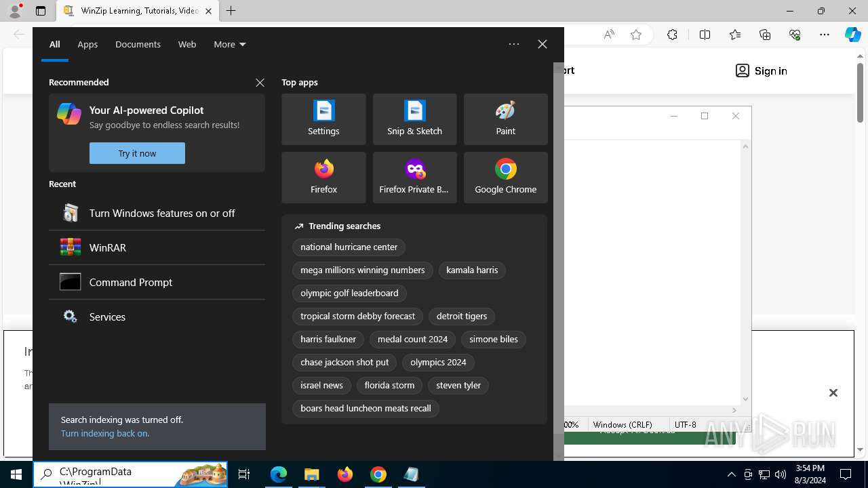Show hidden system tray icons
Image resolution: width=868 pixels, height=488 pixels.
pos(731,474)
